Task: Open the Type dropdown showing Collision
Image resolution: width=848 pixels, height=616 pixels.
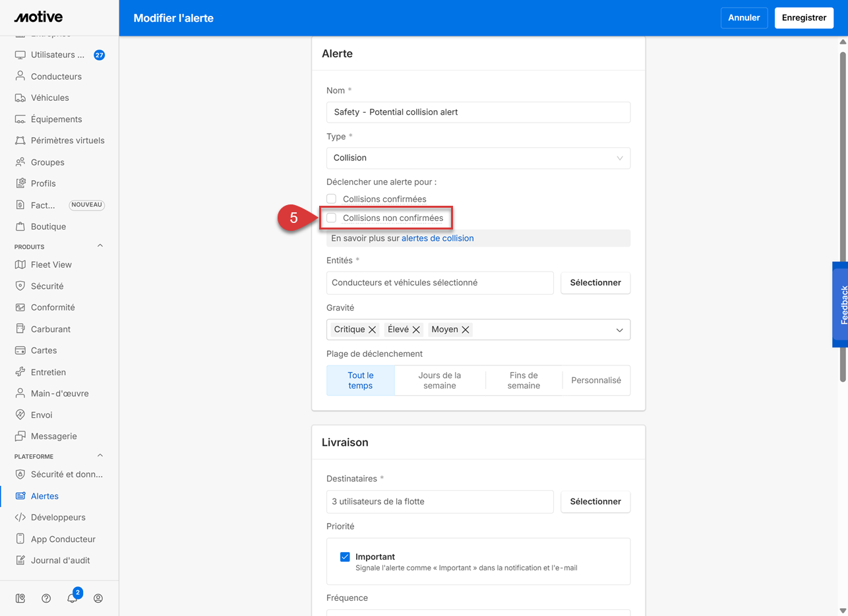Action: pos(478,158)
